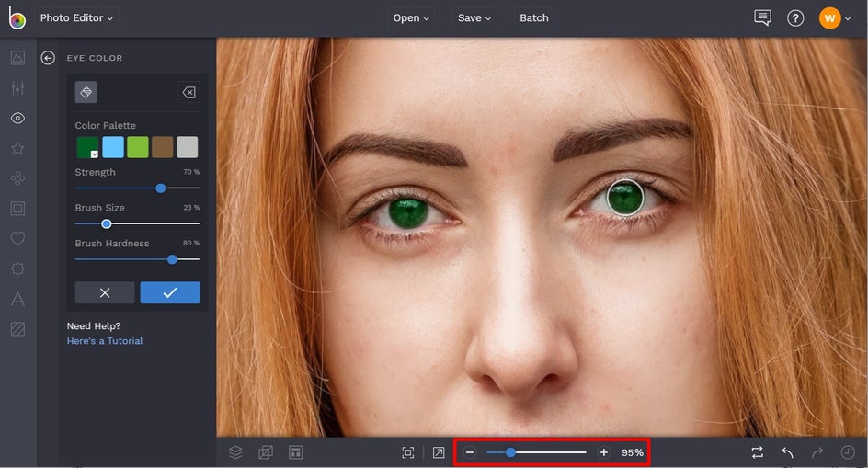Select the eraser mode icon
This screenshot has height=468, width=868.
[188, 92]
